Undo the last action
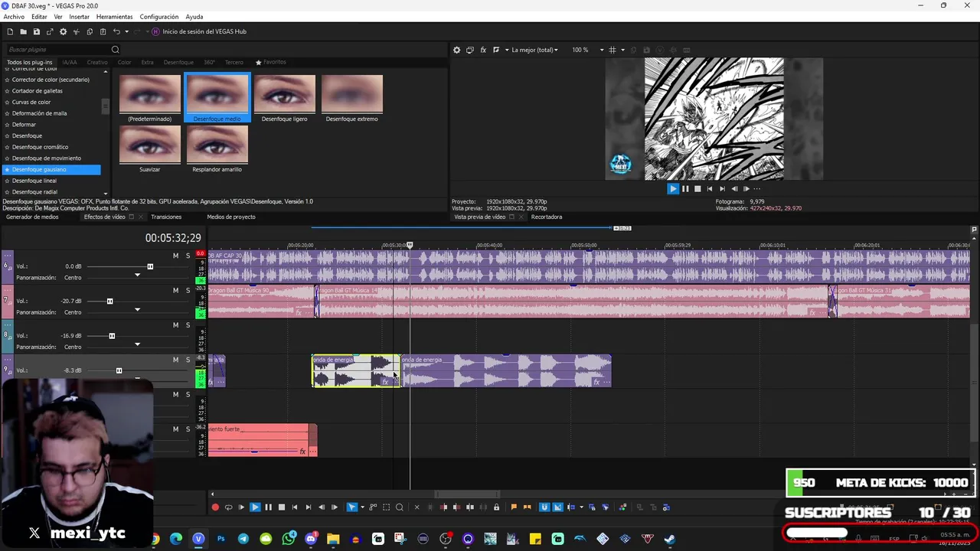 pyautogui.click(x=116, y=31)
